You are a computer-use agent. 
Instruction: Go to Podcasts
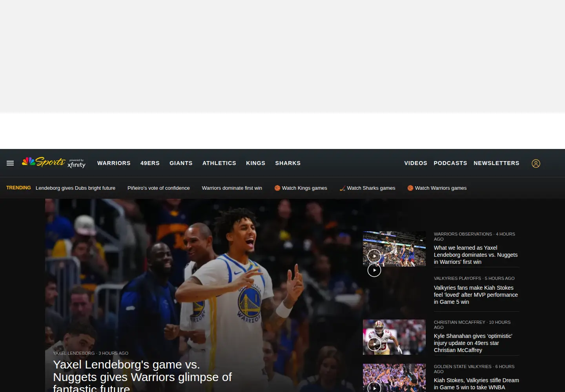click(450, 163)
